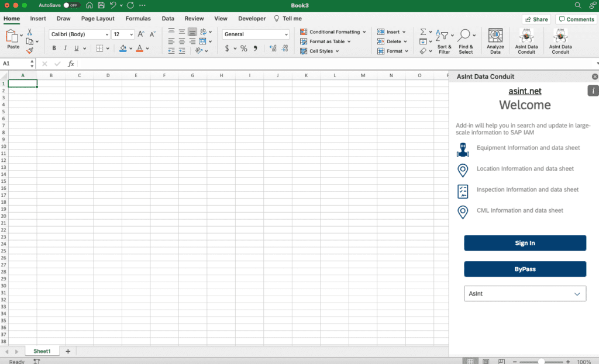Open Format as Table dropdown
599x364 pixels.
tap(325, 41)
